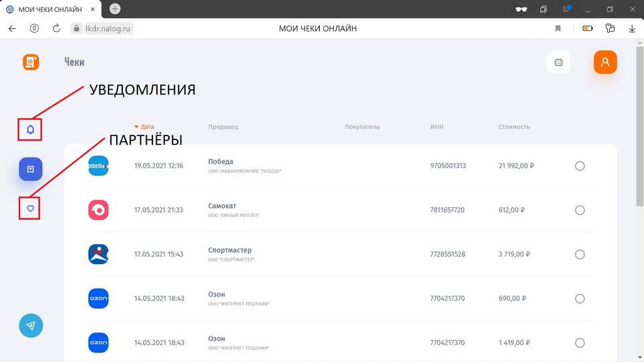
Task: Click the receipts icon in sidebar
Action: [30, 169]
